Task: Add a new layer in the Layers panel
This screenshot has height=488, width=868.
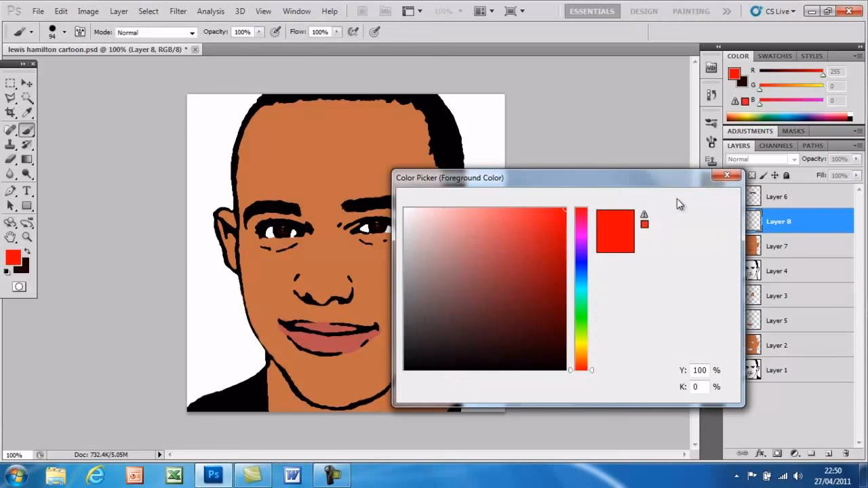Action: point(829,453)
